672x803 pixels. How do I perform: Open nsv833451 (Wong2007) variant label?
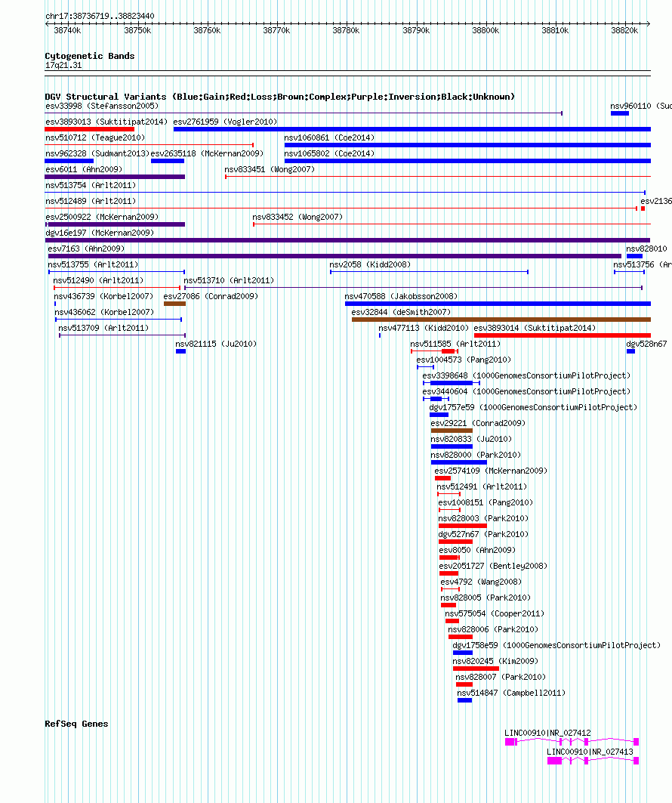(270, 169)
